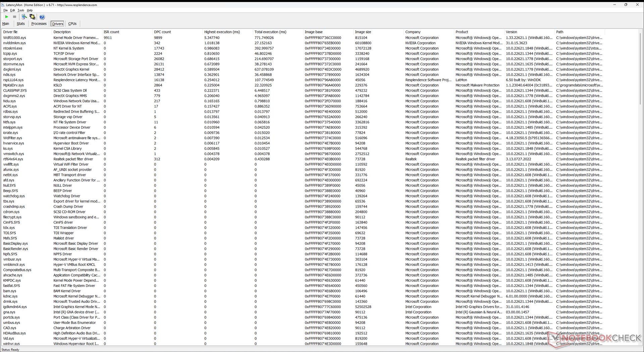
Task: Select the dxgmms2.sys driver row
Action: (303, 96)
